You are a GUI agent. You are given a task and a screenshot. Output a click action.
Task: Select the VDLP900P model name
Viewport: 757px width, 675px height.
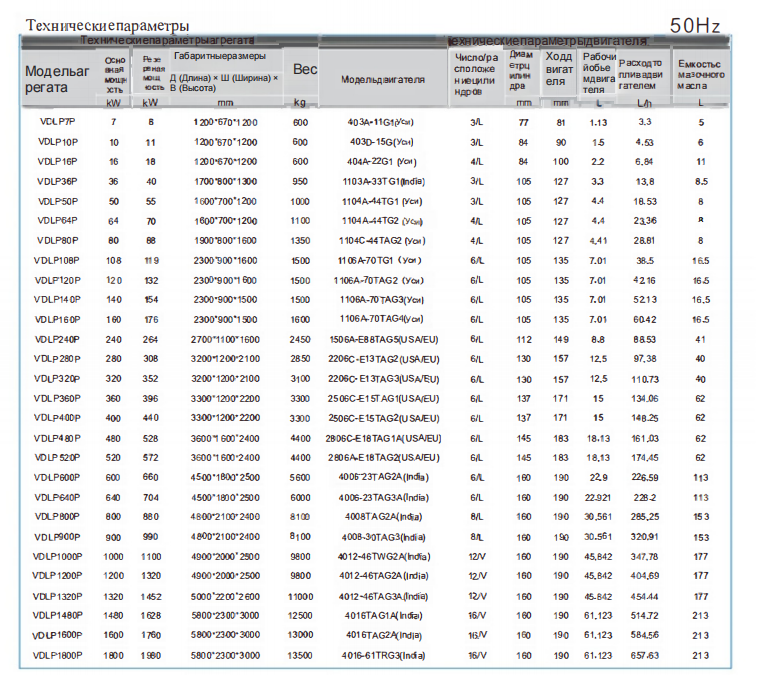(57, 537)
